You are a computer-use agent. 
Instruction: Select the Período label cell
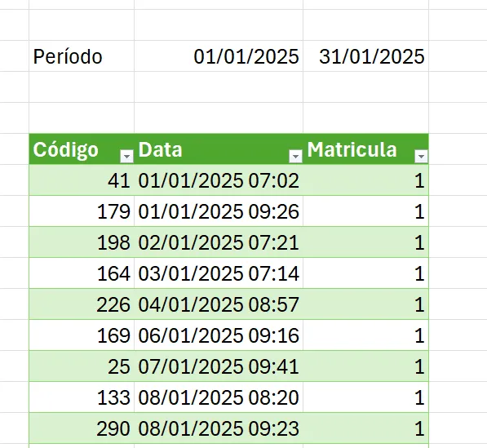click(82, 56)
